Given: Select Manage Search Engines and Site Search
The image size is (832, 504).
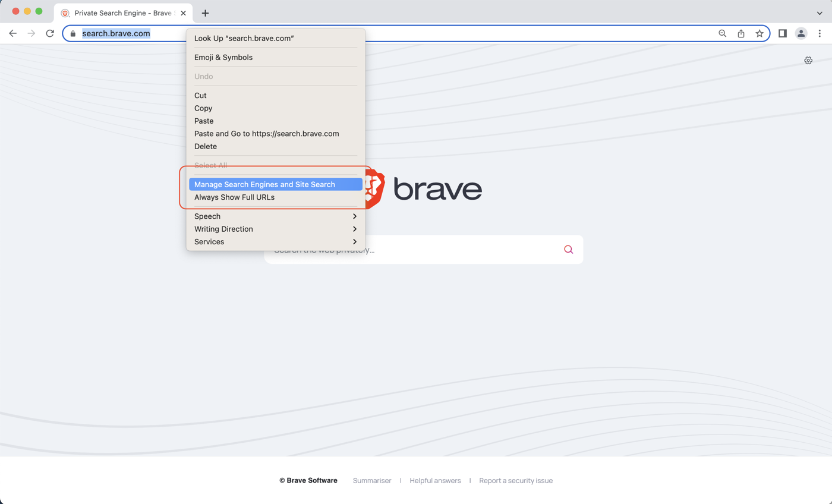Looking at the screenshot, I should point(264,185).
